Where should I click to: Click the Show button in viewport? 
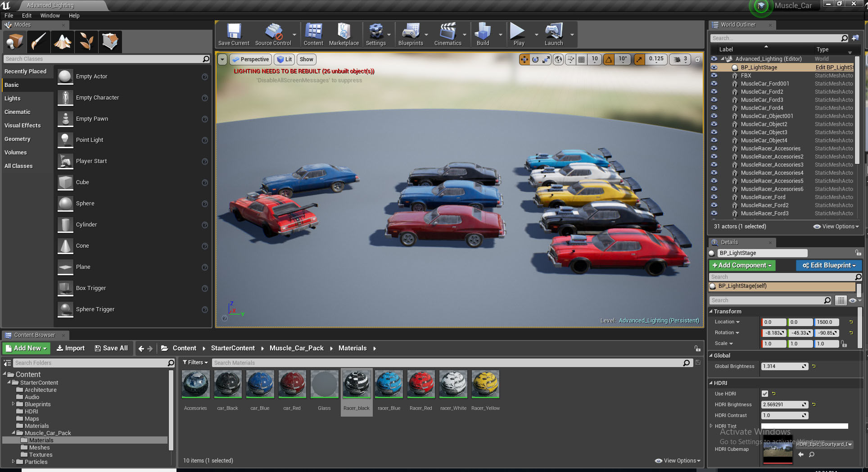coord(306,59)
